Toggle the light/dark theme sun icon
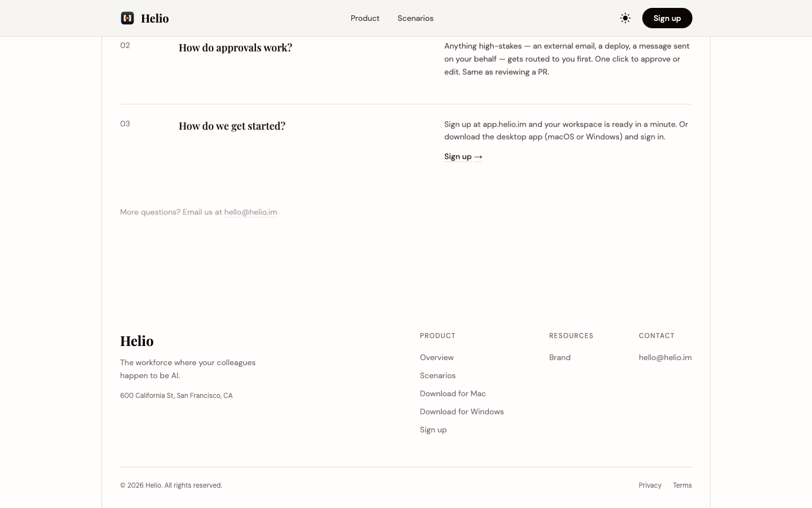The image size is (812, 508). (x=625, y=18)
